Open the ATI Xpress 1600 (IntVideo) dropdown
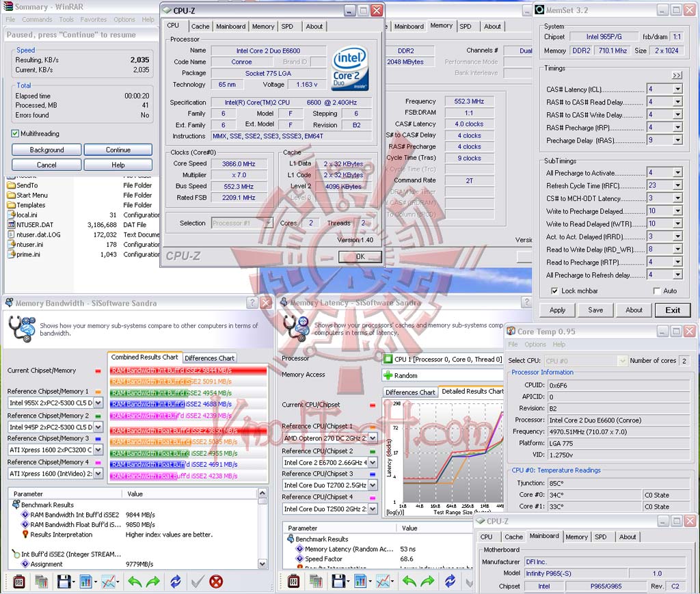The image size is (700, 594). 98,474
